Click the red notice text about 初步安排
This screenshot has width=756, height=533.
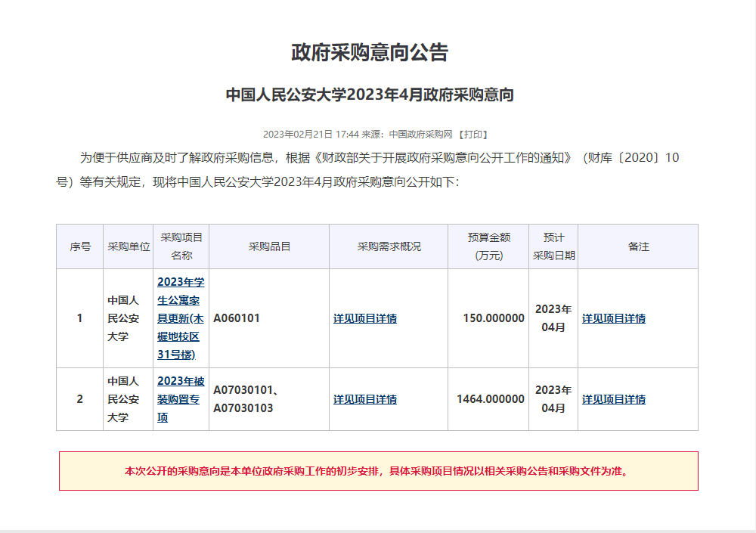(378, 471)
